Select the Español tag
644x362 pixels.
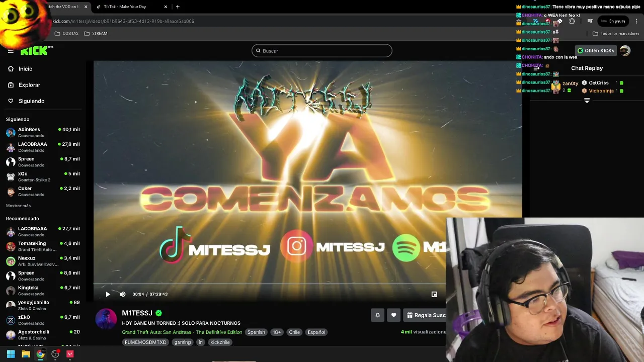[316, 332]
